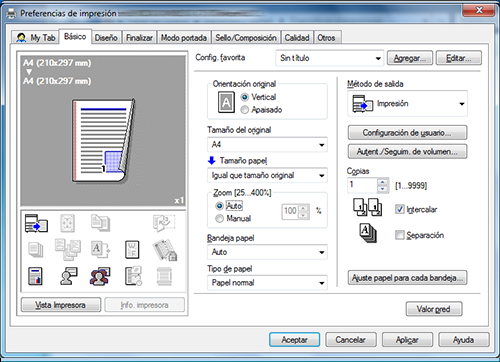Open the Otros tab
Screen dimensions: 500x362
(x=326, y=38)
